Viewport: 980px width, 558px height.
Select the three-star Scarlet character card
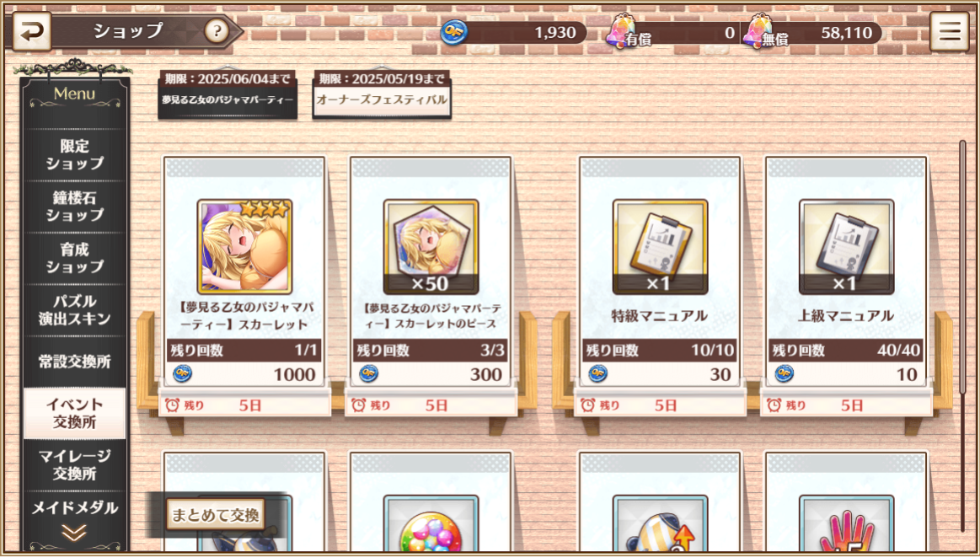pyautogui.click(x=244, y=247)
